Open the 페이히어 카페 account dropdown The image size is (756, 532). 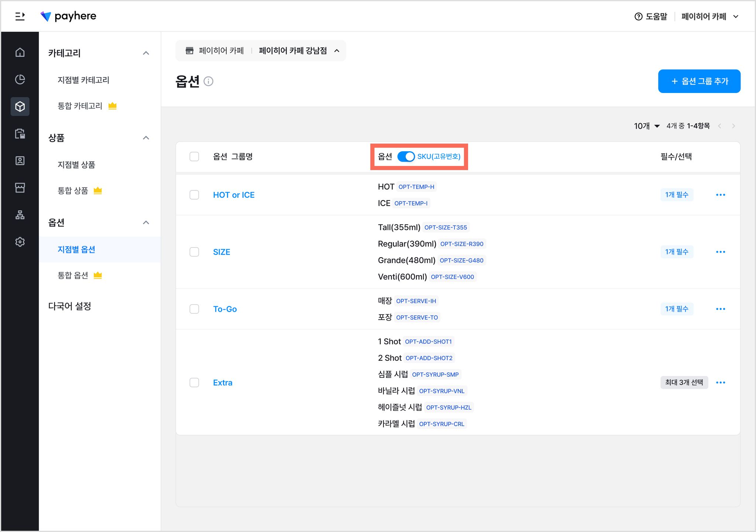pos(710,17)
